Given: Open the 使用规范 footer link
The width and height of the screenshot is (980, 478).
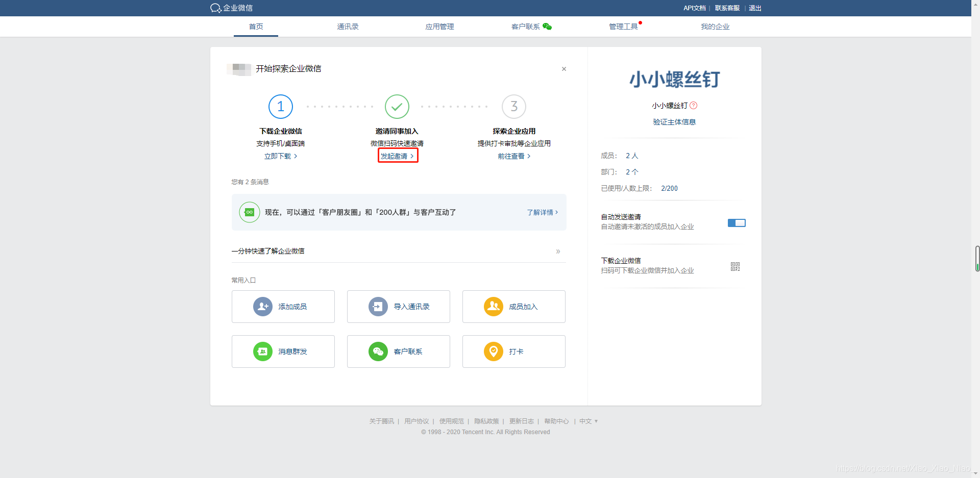Looking at the screenshot, I should (x=451, y=421).
